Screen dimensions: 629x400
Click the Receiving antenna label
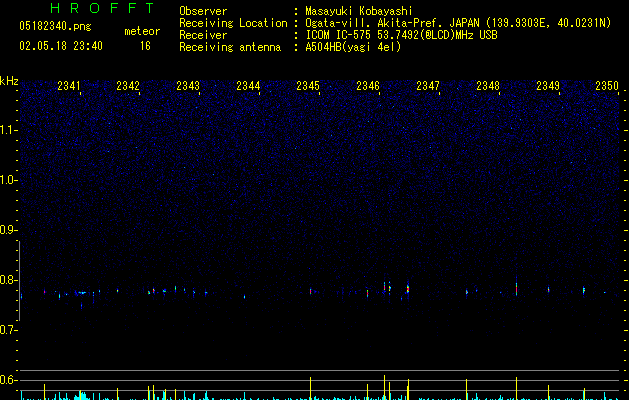point(230,47)
